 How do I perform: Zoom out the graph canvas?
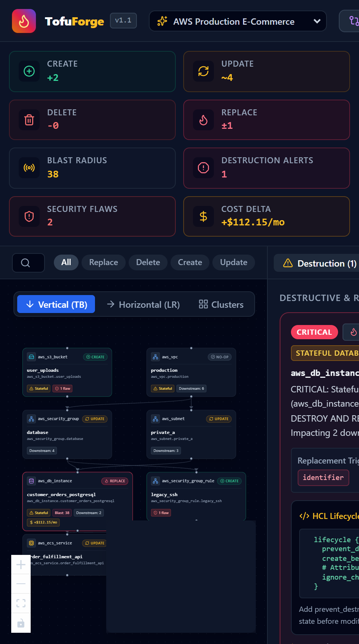[21, 584]
